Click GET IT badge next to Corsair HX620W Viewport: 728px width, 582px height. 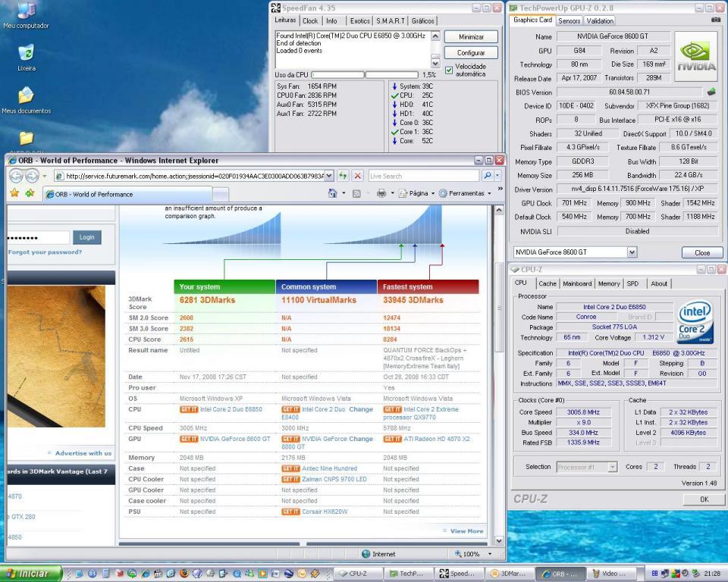tap(290, 512)
